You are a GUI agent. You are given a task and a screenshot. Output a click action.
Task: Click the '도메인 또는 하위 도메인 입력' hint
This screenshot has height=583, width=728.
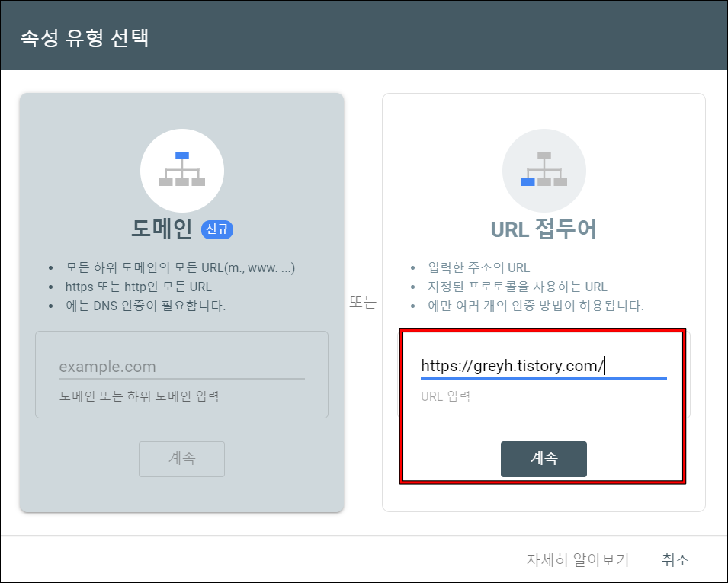139,396
